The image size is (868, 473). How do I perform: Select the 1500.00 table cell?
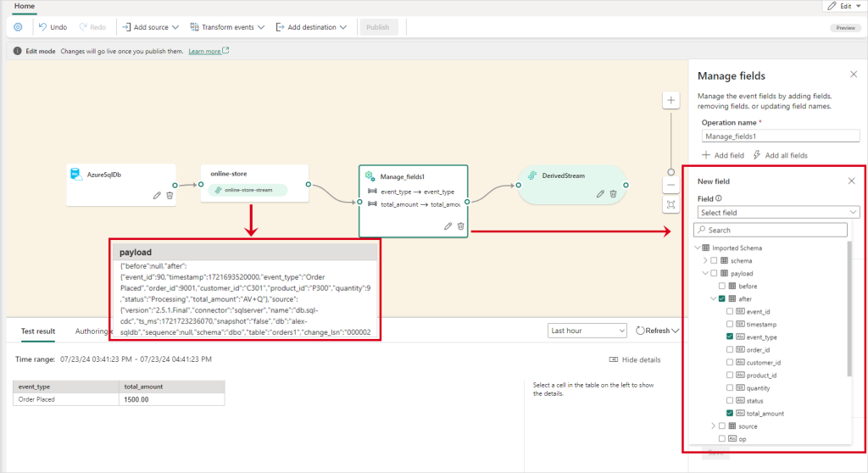point(171,399)
